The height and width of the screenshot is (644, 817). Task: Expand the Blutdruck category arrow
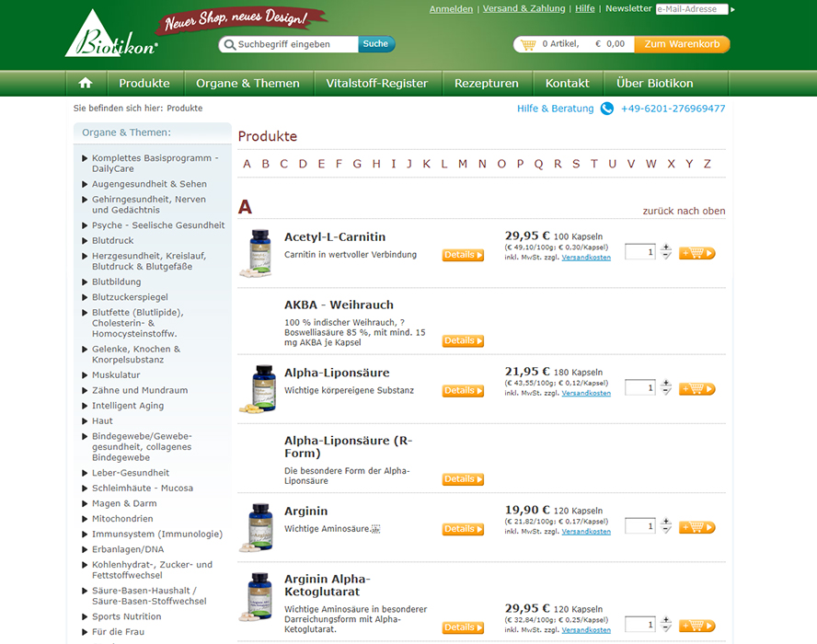click(x=85, y=241)
